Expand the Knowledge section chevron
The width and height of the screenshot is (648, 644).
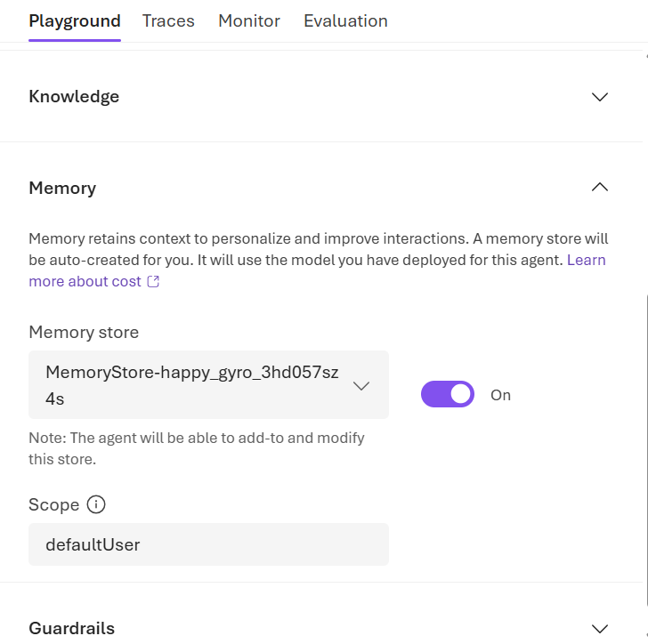600,97
